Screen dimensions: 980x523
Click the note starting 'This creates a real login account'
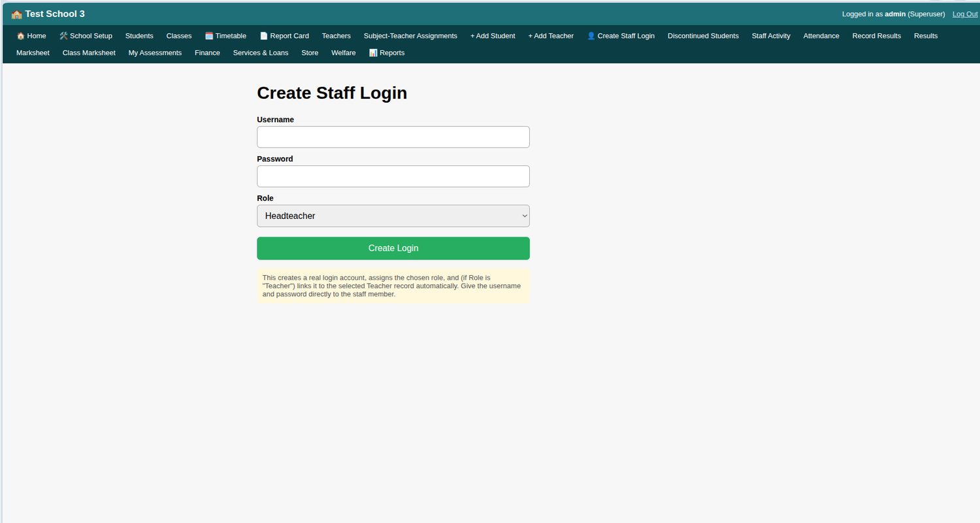coord(393,286)
